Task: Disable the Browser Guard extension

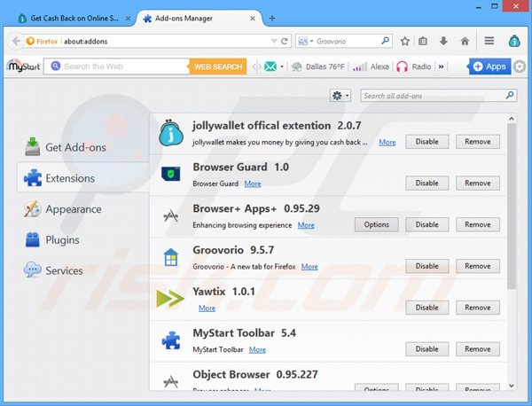Action: click(x=426, y=183)
